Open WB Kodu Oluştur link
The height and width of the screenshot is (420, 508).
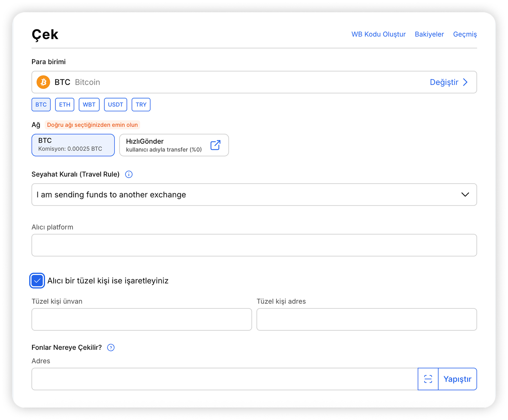378,34
